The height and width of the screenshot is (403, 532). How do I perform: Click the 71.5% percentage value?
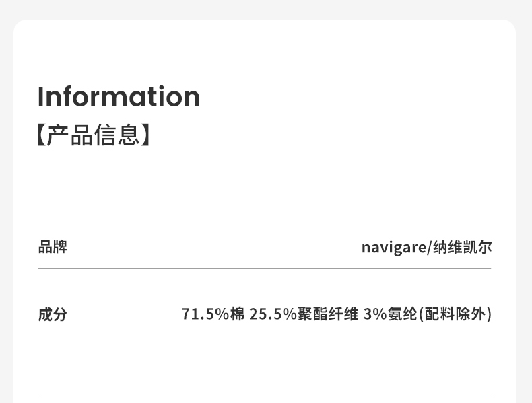click(205, 314)
